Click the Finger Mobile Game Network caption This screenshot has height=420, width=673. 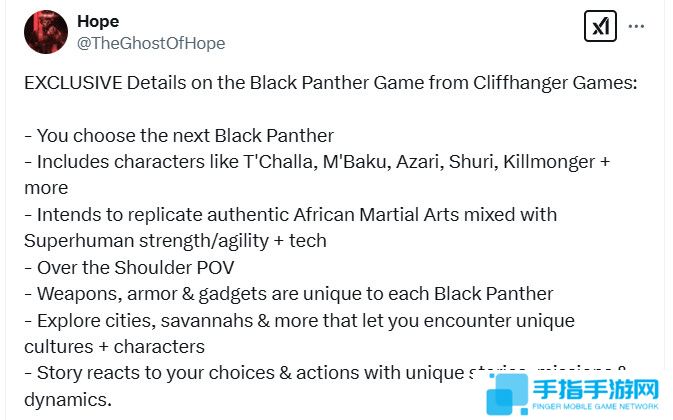pos(596,406)
